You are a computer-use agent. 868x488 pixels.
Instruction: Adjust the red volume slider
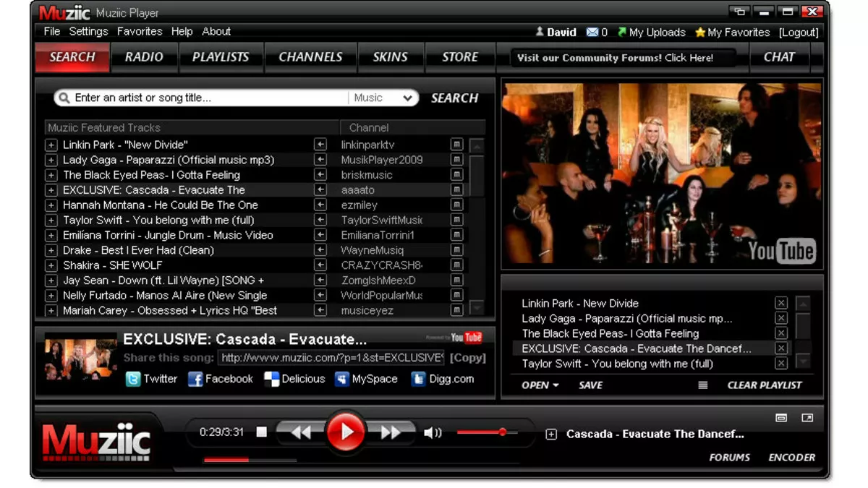coord(502,432)
